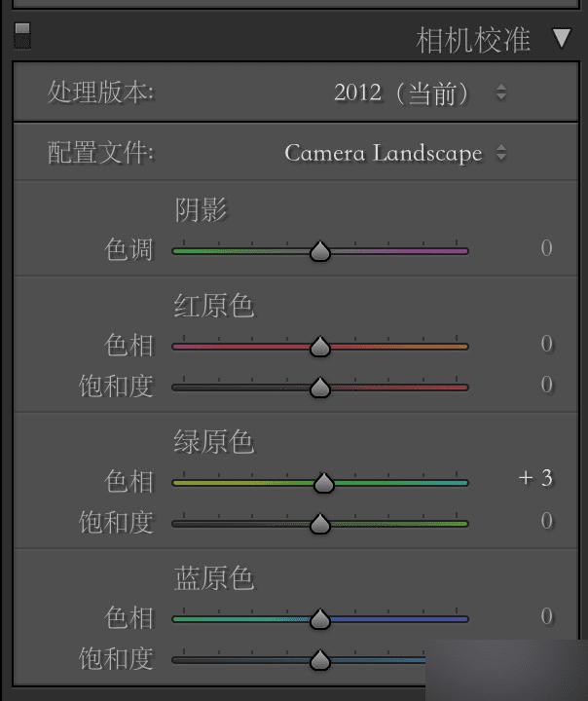This screenshot has height=701, width=588.
Task: Click the 阴影 色调 value field
Action: tap(546, 248)
